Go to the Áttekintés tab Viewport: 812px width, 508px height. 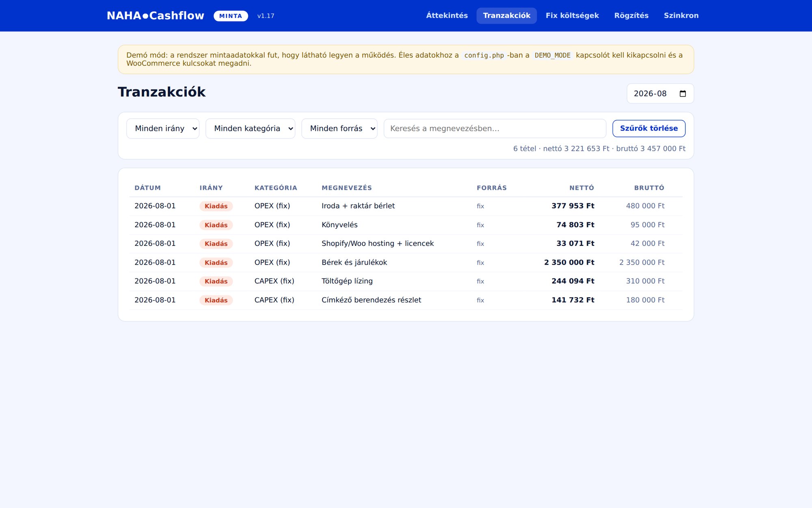pyautogui.click(x=447, y=15)
